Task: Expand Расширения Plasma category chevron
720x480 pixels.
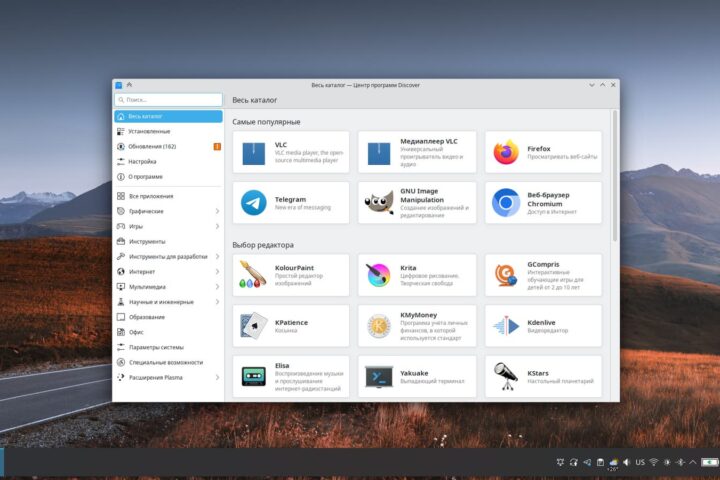Action: (217, 378)
